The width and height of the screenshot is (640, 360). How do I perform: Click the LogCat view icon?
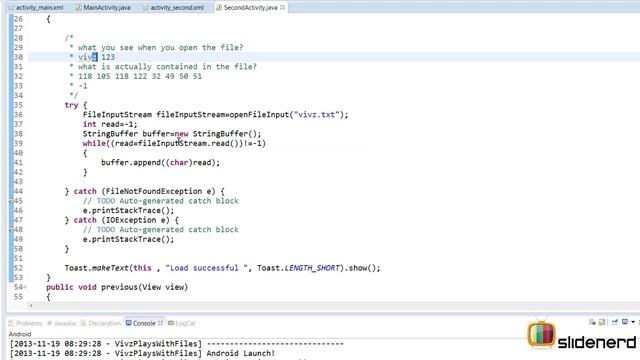tap(171, 323)
